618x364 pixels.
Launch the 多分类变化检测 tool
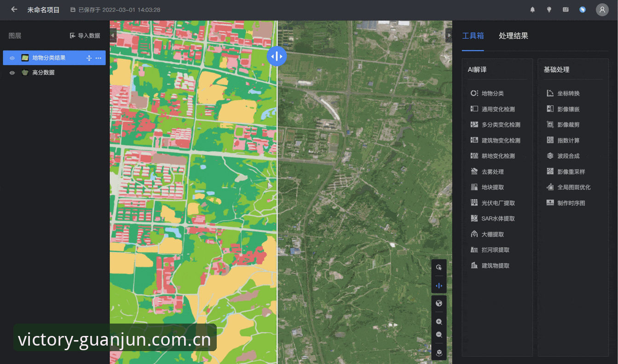(x=496, y=125)
